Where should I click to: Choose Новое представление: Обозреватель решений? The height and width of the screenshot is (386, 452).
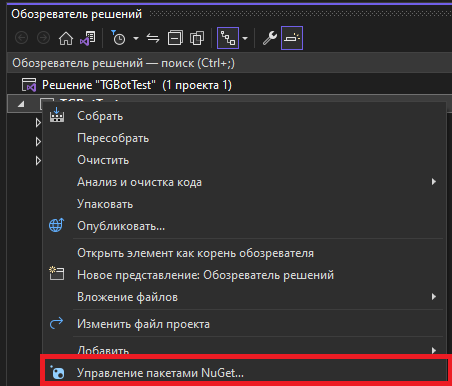pos(245,275)
